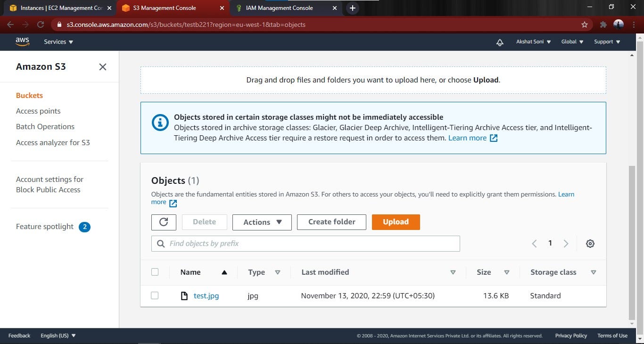Open the Services dropdown menu

(x=58, y=42)
